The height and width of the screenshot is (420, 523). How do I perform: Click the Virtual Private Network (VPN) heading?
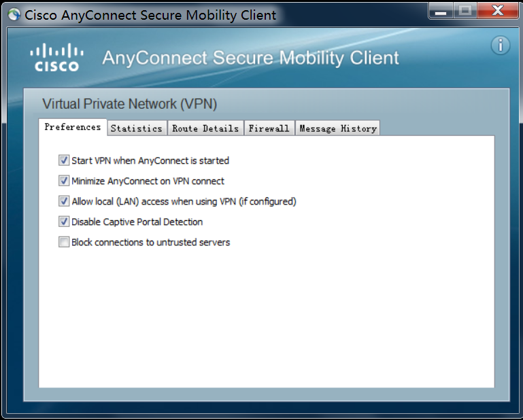130,104
